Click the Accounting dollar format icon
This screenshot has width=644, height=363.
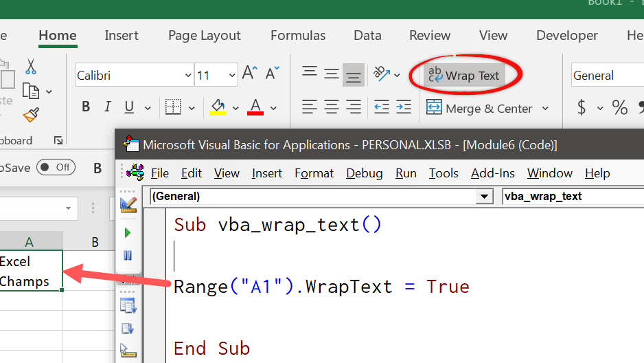tap(581, 107)
